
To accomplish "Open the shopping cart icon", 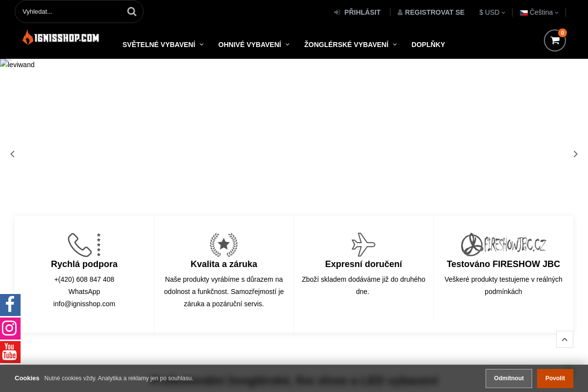I will [x=555, y=41].
